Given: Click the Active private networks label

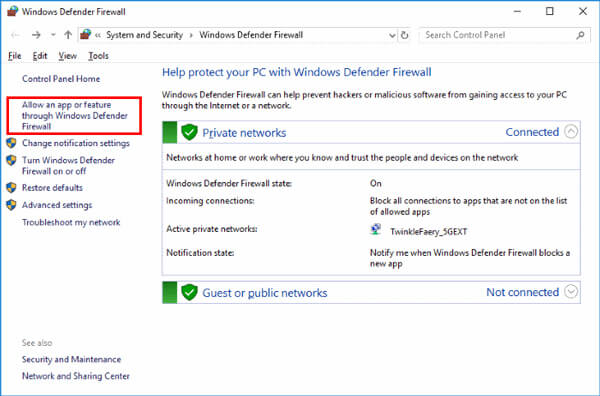Looking at the screenshot, I should [212, 229].
